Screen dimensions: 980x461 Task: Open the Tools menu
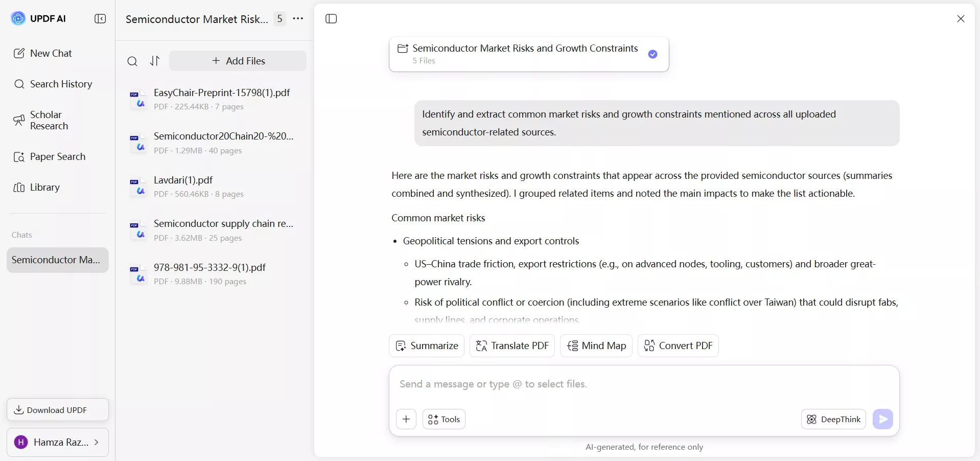pyautogui.click(x=444, y=419)
